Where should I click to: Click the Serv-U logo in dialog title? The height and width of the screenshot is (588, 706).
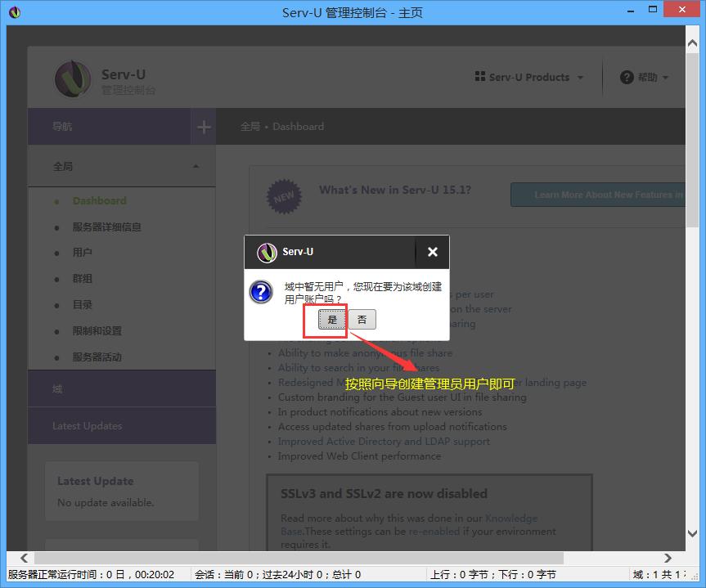click(267, 252)
